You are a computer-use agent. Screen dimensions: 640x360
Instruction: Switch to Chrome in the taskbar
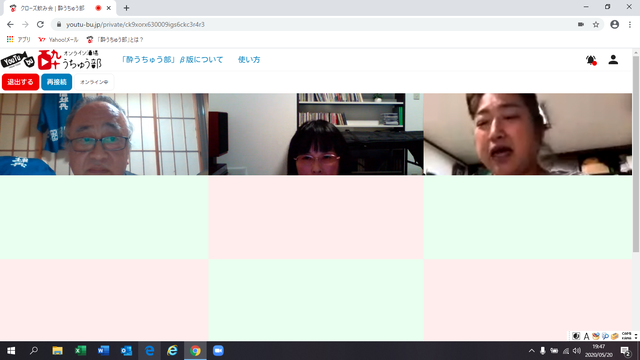pos(195,351)
